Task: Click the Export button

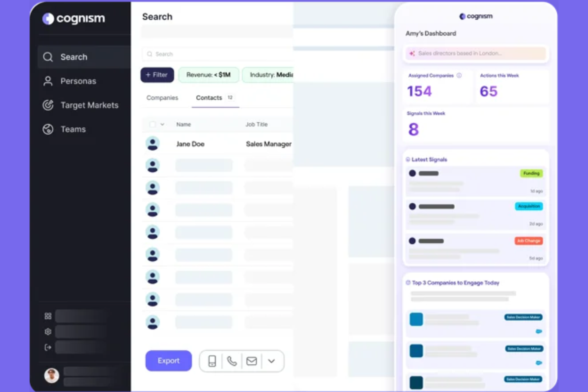Action: (168, 361)
